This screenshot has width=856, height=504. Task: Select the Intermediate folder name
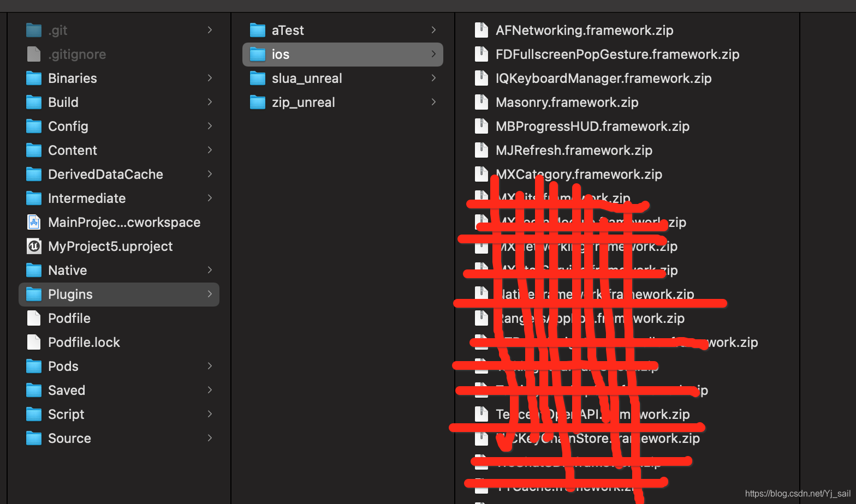87,199
